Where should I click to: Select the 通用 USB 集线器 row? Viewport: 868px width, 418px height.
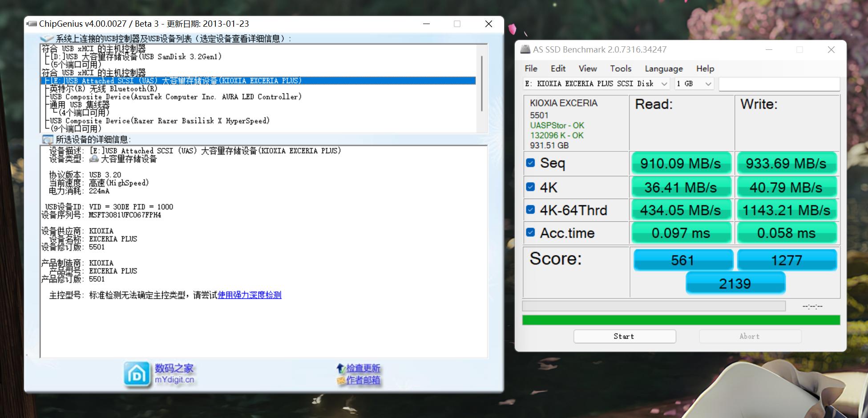tap(79, 105)
